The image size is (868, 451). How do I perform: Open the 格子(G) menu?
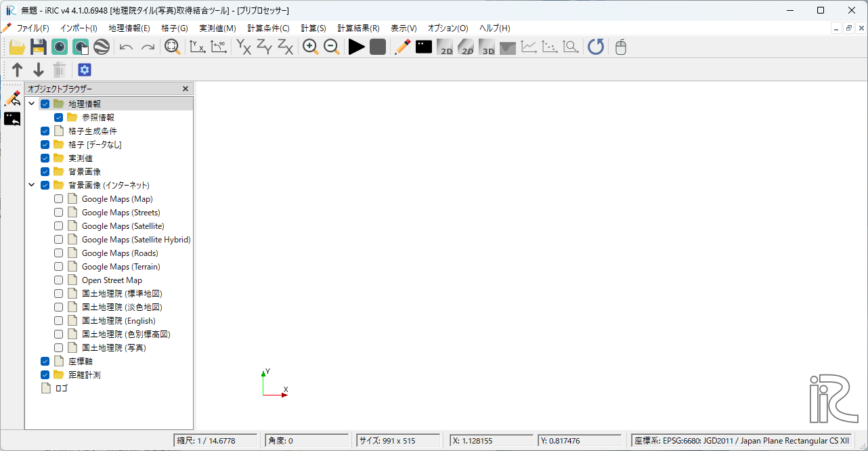click(175, 28)
